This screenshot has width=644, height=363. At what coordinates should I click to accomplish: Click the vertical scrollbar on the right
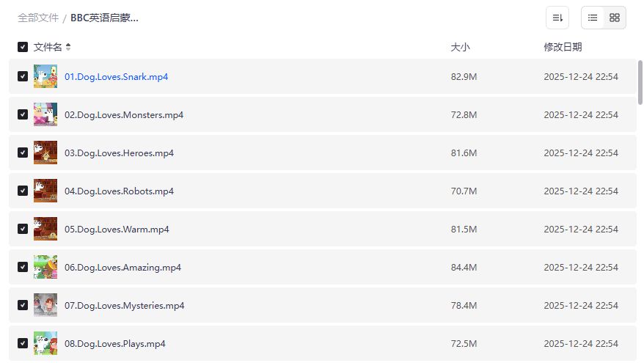[x=640, y=82]
